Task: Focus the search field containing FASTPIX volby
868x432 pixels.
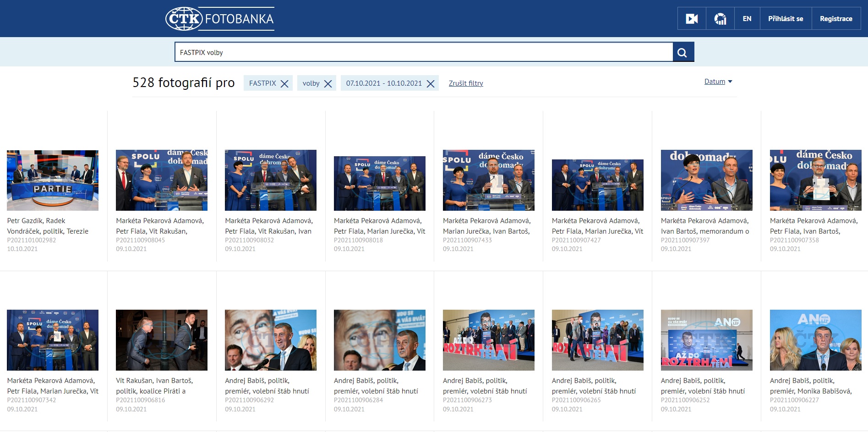Action: pyautogui.click(x=424, y=52)
